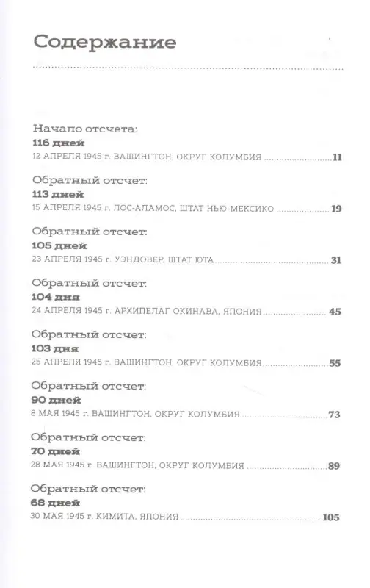
Task: Click page number 19
Action: coord(336,209)
